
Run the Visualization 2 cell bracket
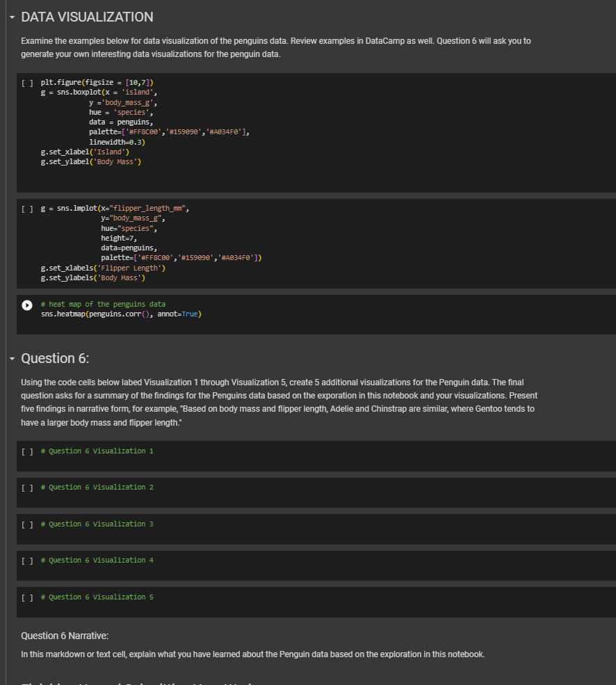[x=27, y=488]
